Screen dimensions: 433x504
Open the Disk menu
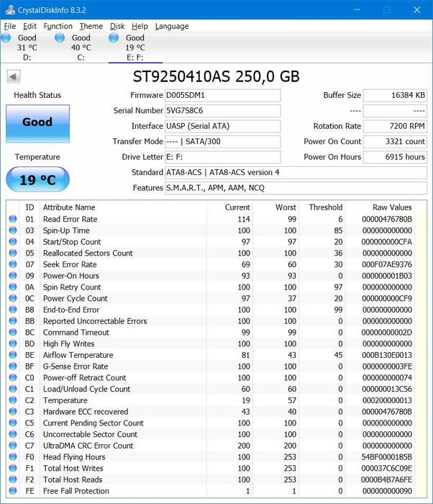117,26
